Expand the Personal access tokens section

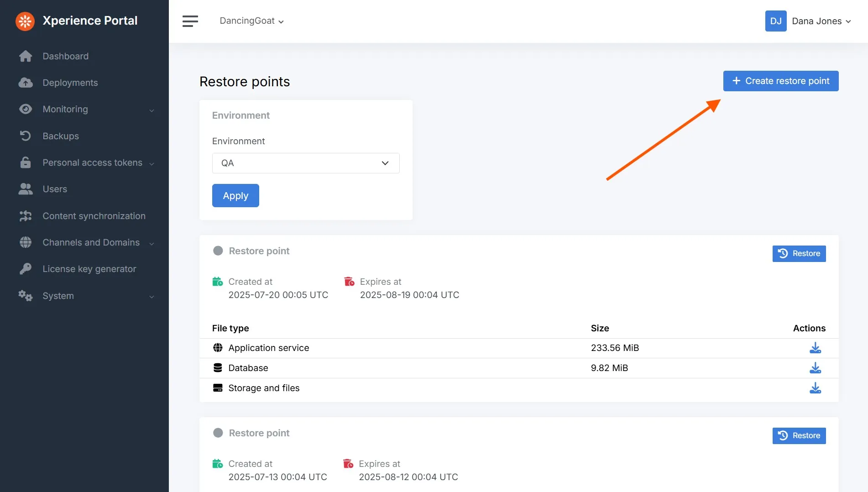[x=87, y=162]
